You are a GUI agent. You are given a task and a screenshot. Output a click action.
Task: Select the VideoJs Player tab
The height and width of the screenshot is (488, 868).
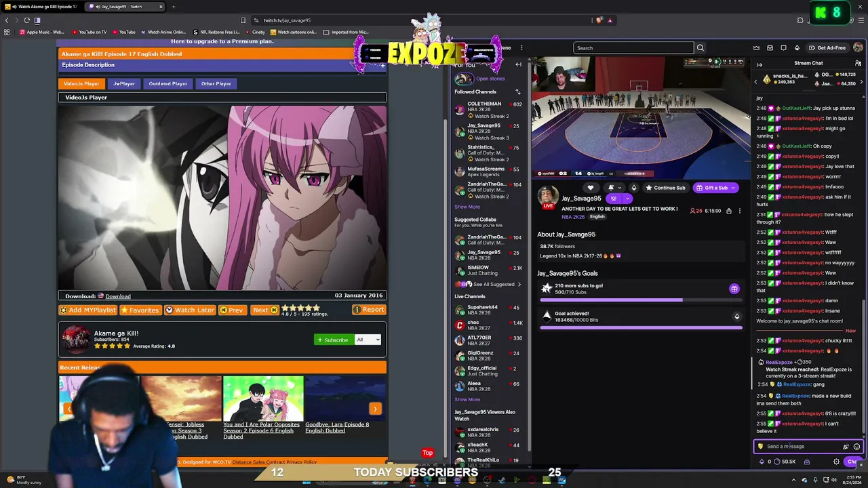(x=81, y=83)
